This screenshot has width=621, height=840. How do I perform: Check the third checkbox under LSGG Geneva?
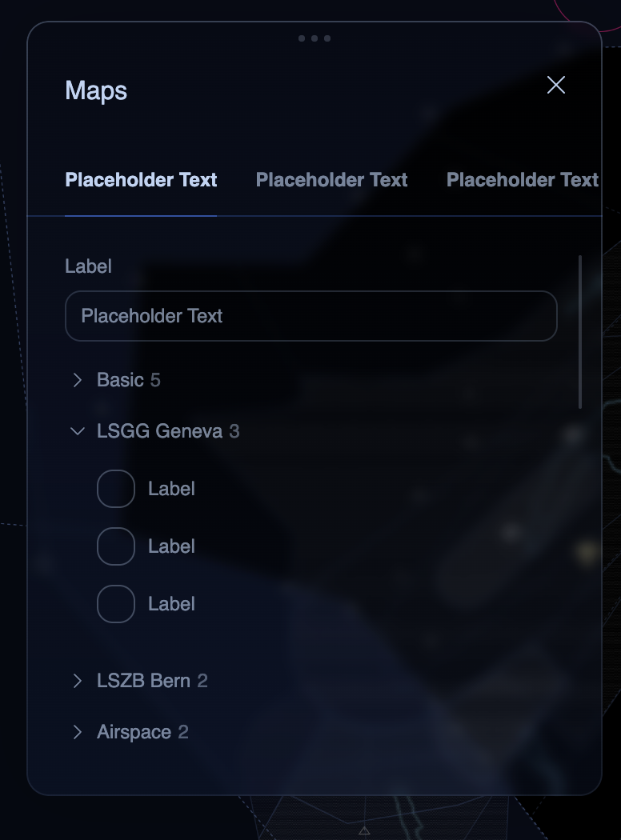pos(116,604)
